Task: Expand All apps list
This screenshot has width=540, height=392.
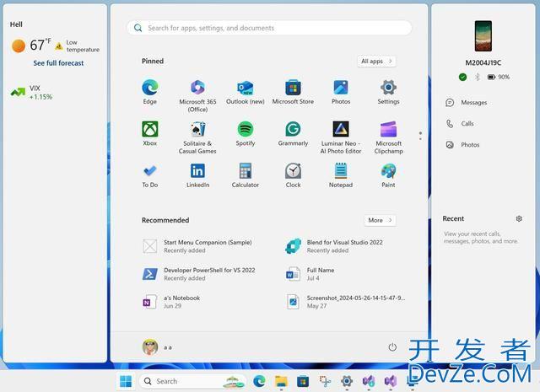Action: pos(376,62)
